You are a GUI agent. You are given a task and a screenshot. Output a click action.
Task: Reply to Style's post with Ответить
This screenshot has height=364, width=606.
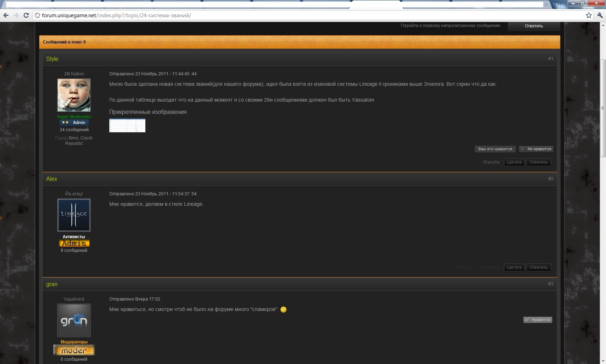click(539, 162)
